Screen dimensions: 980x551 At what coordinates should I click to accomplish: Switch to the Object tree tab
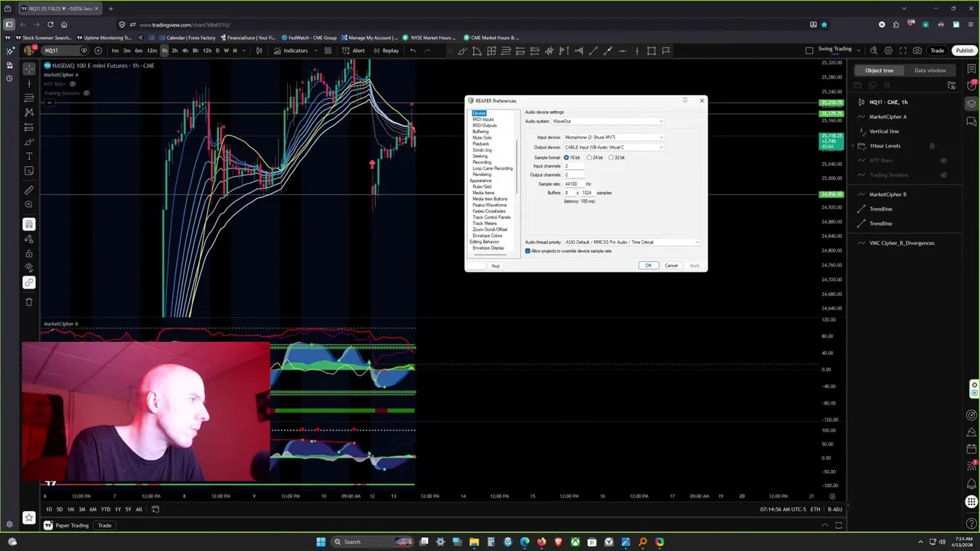click(879, 70)
